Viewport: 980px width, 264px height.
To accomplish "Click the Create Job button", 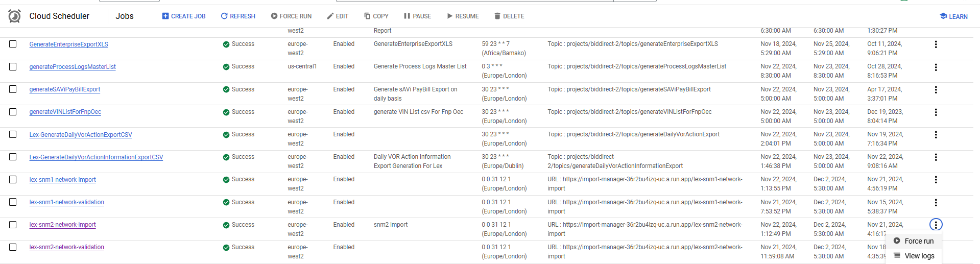I will pos(184,16).
